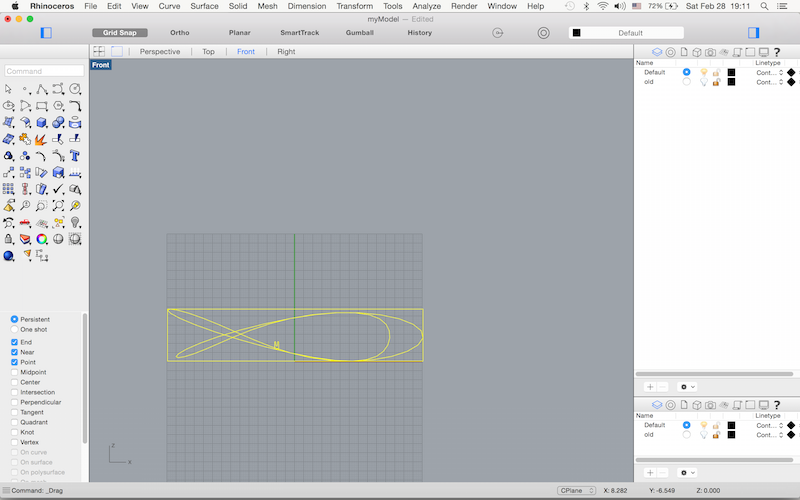Toggle the Grid Snap button

click(x=120, y=33)
